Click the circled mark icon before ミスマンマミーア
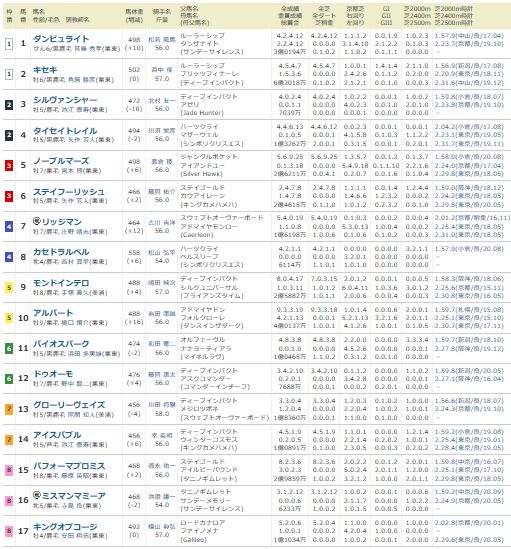The height and width of the screenshot is (549, 511). 37,495
